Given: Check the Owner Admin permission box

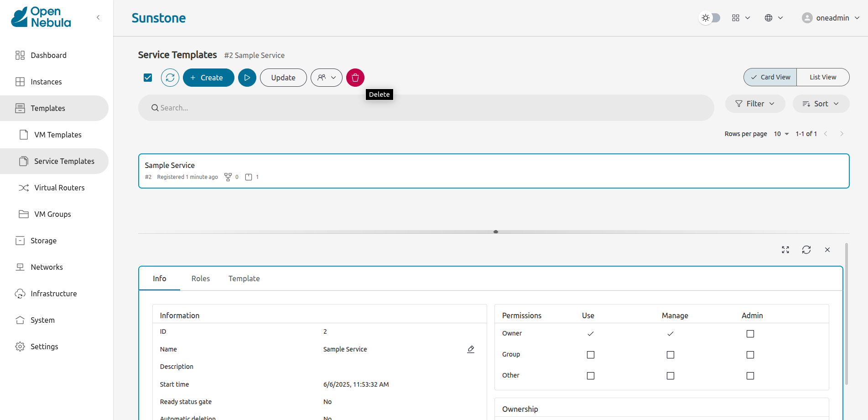Looking at the screenshot, I should (750, 334).
